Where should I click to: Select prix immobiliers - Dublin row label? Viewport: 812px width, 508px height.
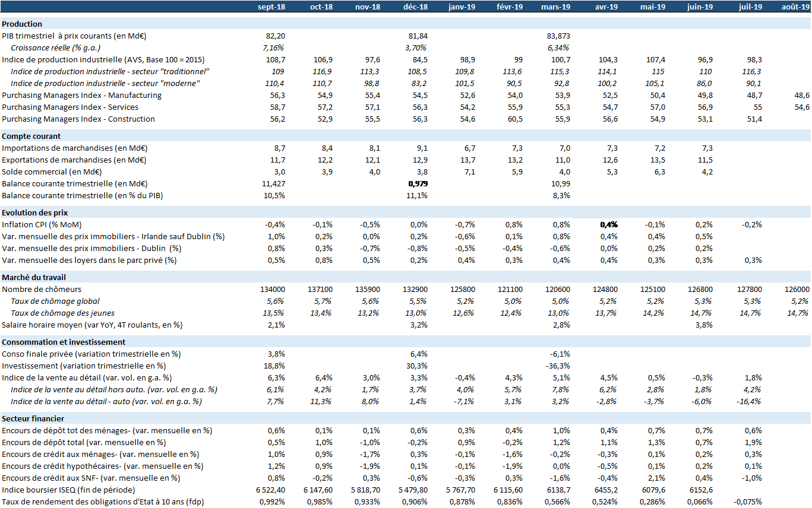point(91,249)
